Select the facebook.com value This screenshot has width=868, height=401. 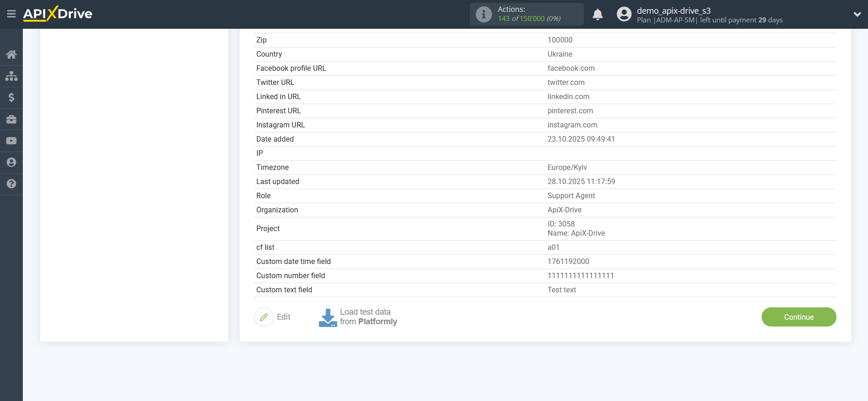(571, 69)
